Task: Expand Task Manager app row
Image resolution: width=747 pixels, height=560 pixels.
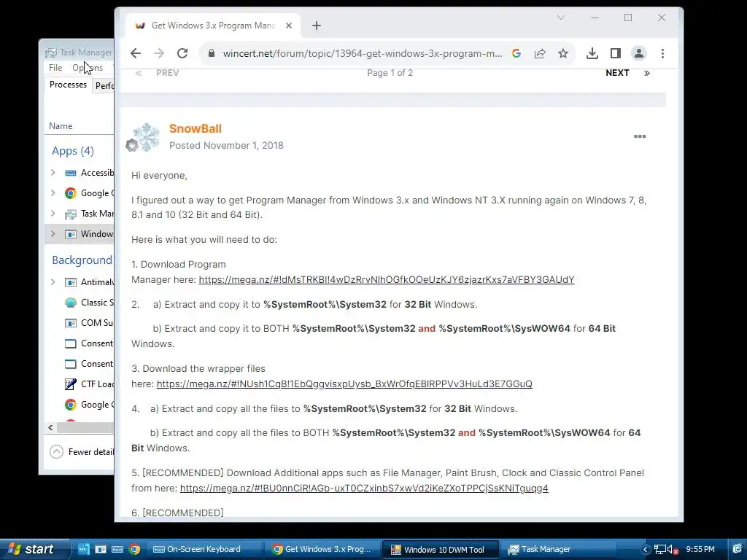Action: pos(53,214)
